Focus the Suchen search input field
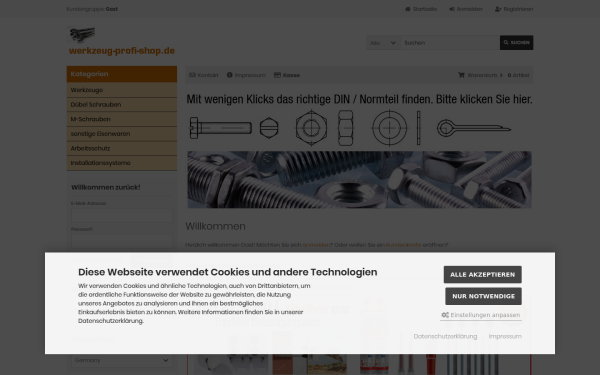The image size is (600, 375). coord(450,42)
